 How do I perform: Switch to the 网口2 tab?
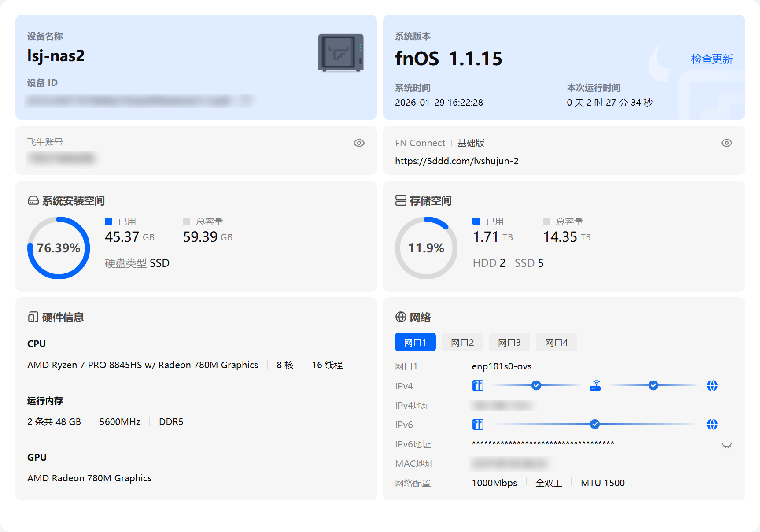click(x=462, y=343)
